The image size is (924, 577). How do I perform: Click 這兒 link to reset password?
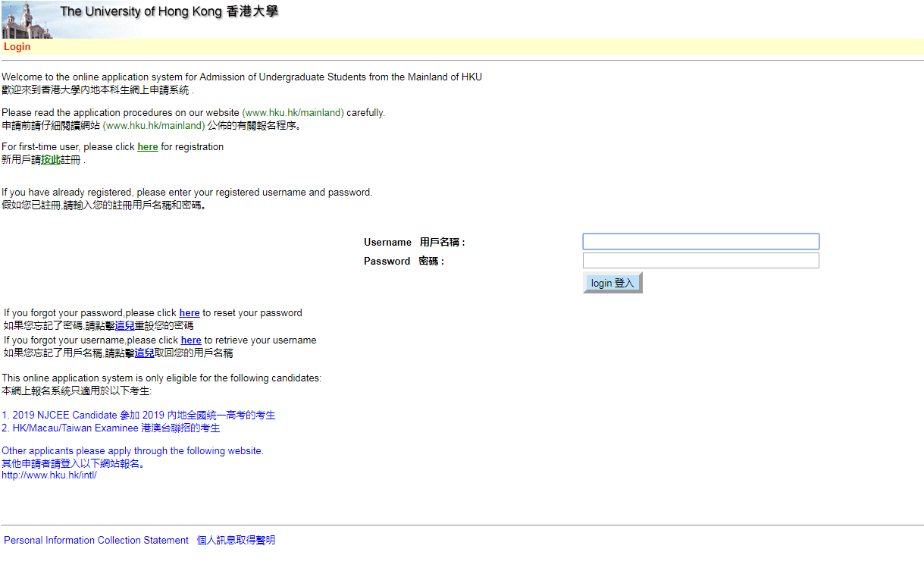pyautogui.click(x=124, y=326)
